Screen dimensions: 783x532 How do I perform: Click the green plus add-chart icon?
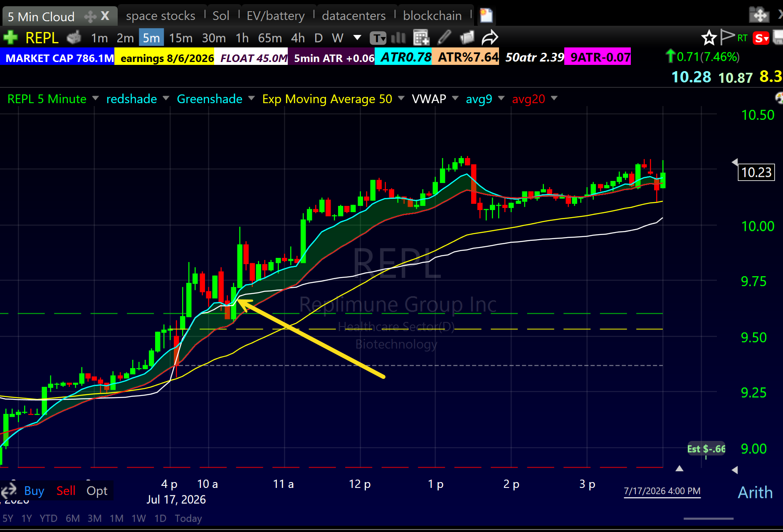point(10,38)
